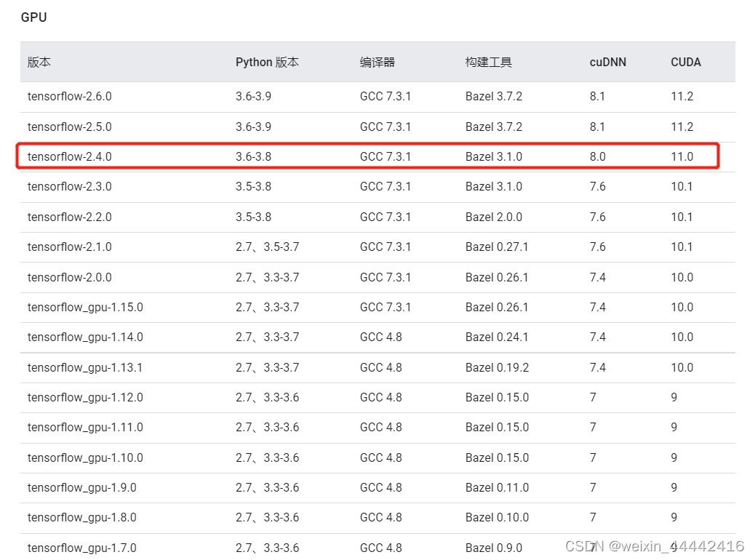
Task: Click Bazel 3.7.2 in tensorflow-2.6.0 row
Action: pos(494,96)
